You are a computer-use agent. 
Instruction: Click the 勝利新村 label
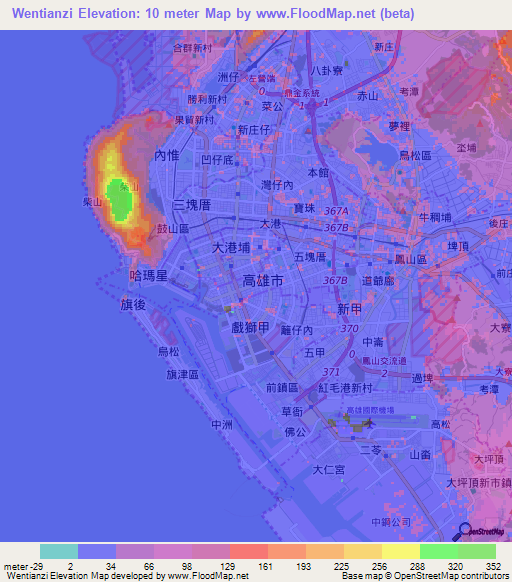pos(207,99)
